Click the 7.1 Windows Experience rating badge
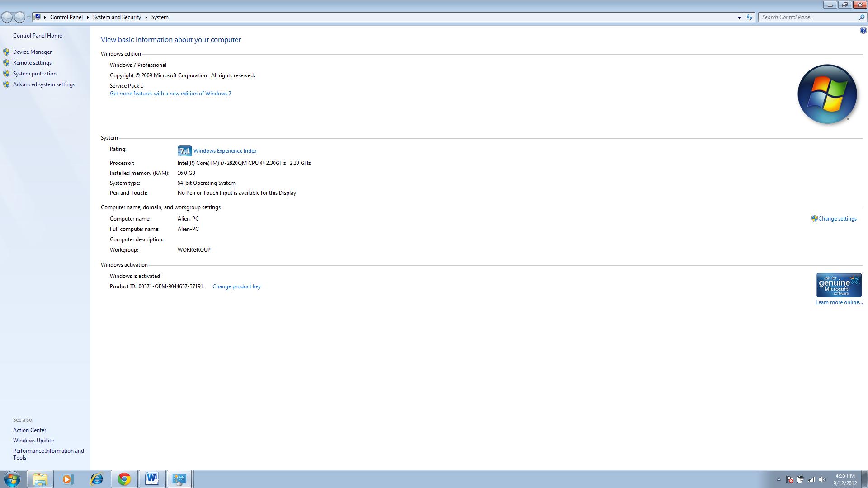 (x=184, y=151)
